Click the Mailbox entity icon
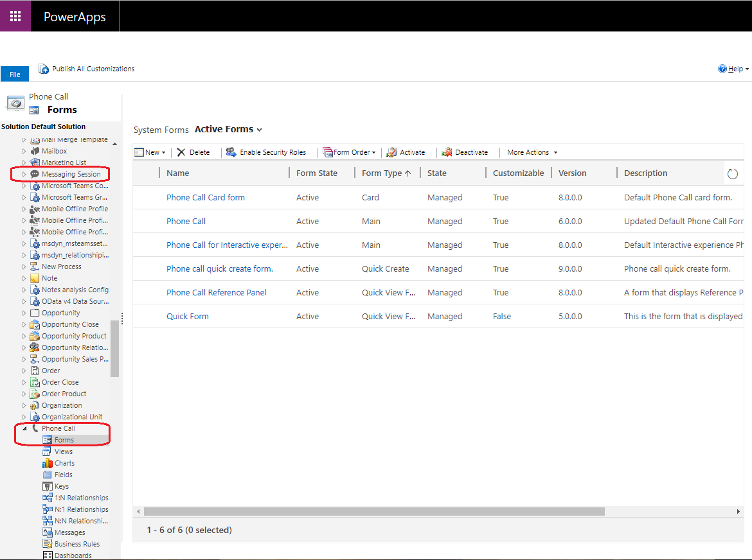This screenshot has height=560, width=752. [x=35, y=151]
